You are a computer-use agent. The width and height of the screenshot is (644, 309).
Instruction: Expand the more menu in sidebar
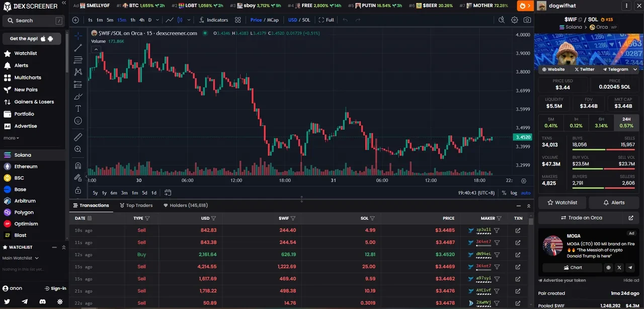[11, 138]
